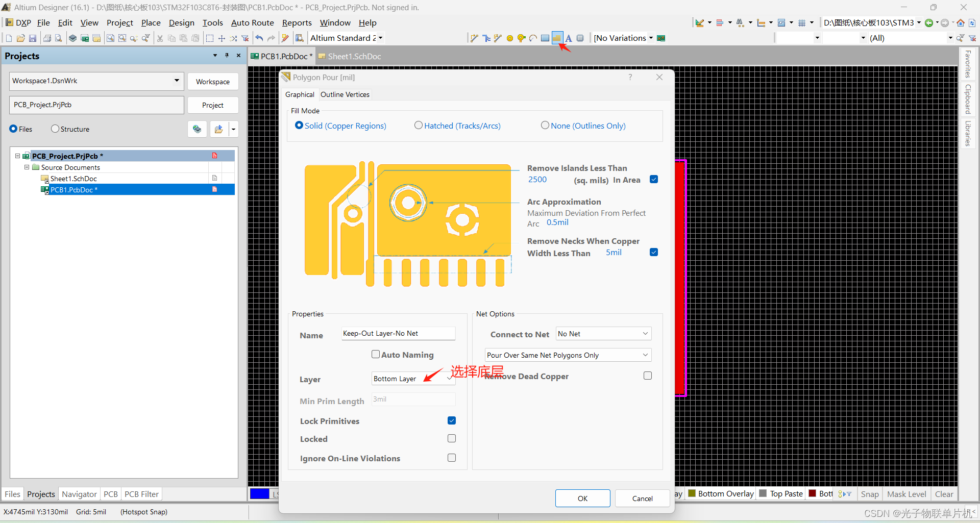Viewport: 980px width, 523px height.
Task: Open the Connect to Net dropdown
Action: [604, 334]
